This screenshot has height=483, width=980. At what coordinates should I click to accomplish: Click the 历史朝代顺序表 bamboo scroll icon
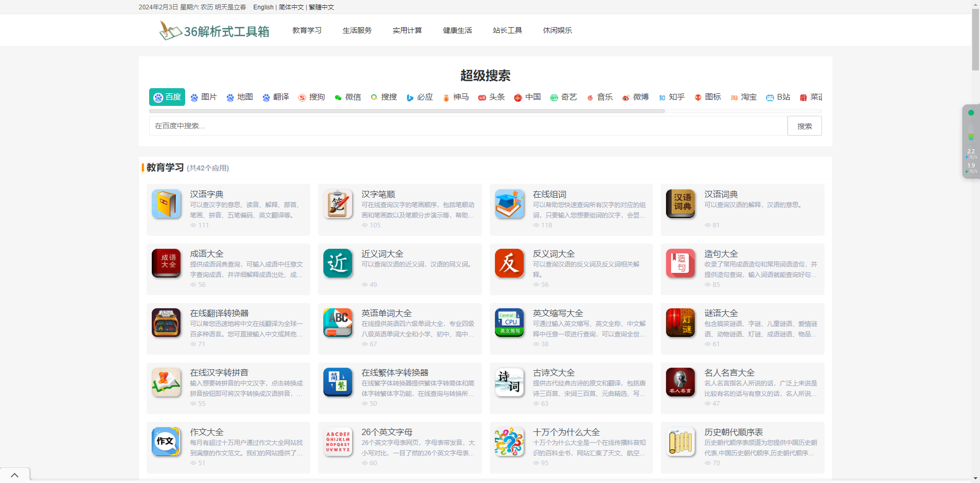click(681, 442)
